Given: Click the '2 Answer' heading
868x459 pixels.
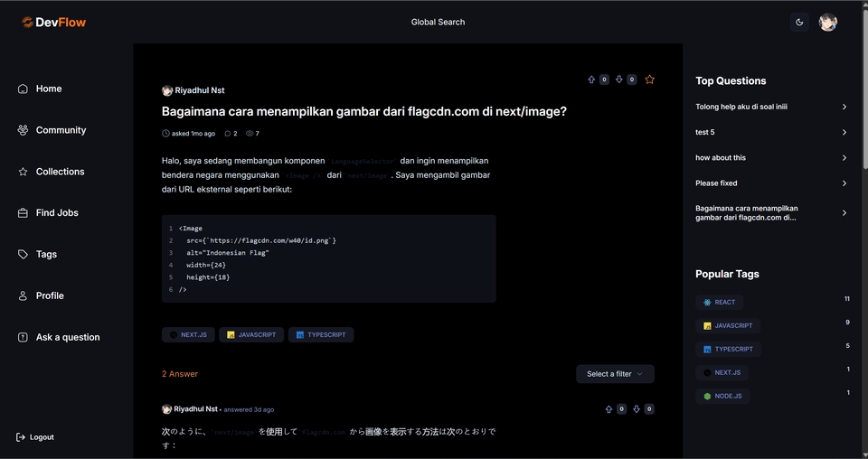Looking at the screenshot, I should pos(180,374).
